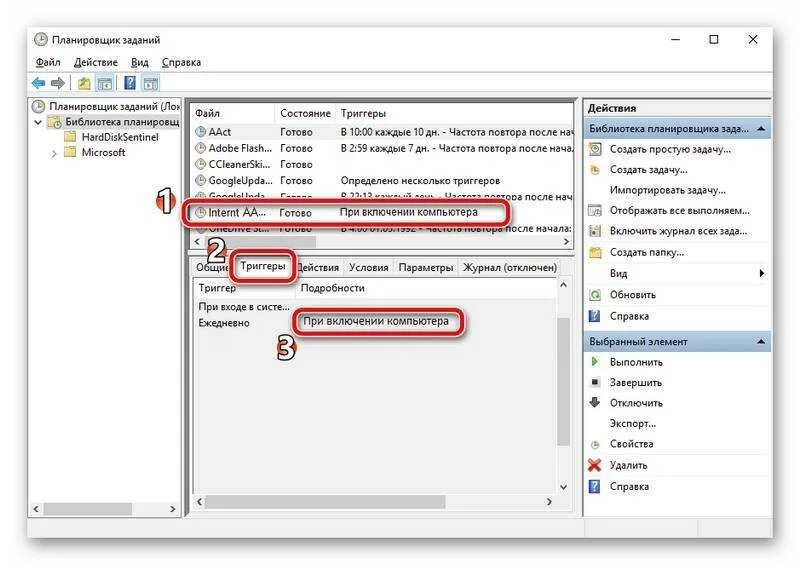Click the Завершить stop icon

point(595,382)
